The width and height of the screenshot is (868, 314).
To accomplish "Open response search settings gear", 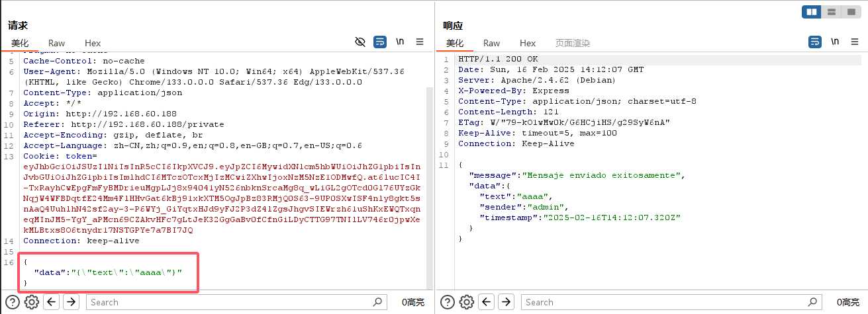I will point(466,302).
